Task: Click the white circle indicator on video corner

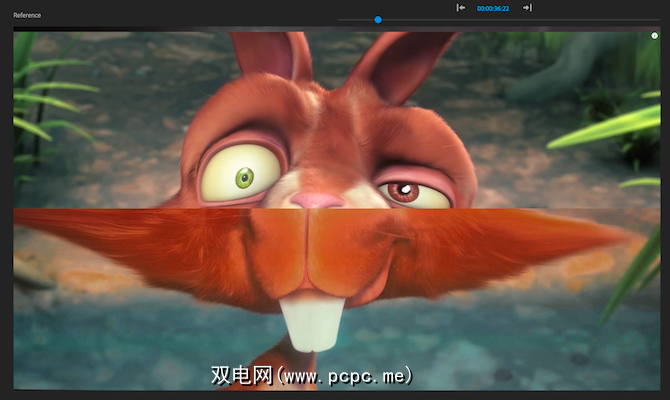Action: click(x=654, y=36)
